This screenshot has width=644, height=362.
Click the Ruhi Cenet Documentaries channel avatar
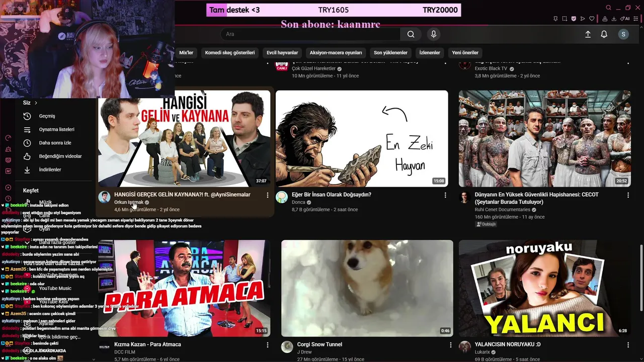pyautogui.click(x=465, y=197)
